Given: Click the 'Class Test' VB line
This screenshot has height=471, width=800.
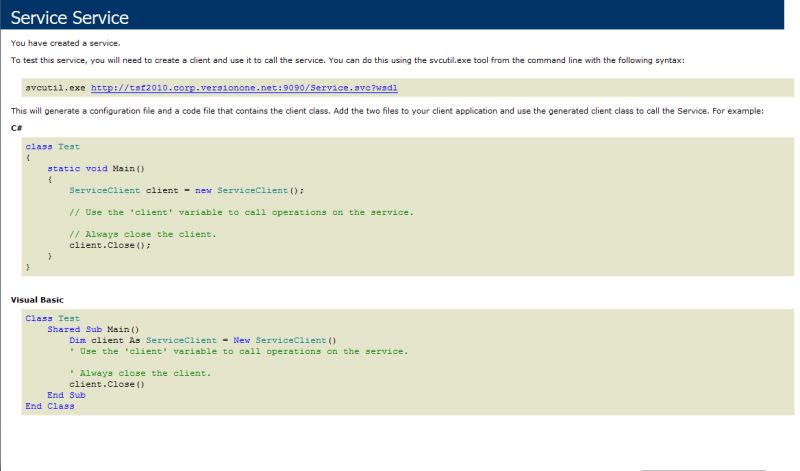Looking at the screenshot, I should [53, 318].
